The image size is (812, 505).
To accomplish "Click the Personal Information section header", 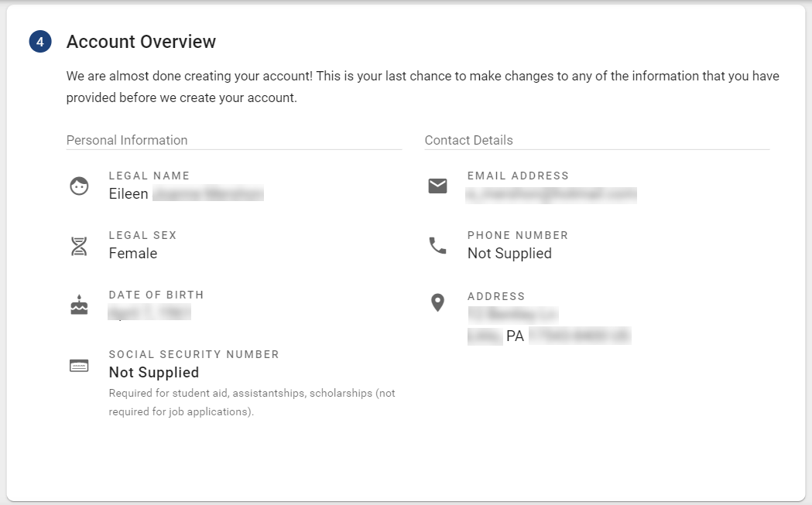I will click(127, 140).
